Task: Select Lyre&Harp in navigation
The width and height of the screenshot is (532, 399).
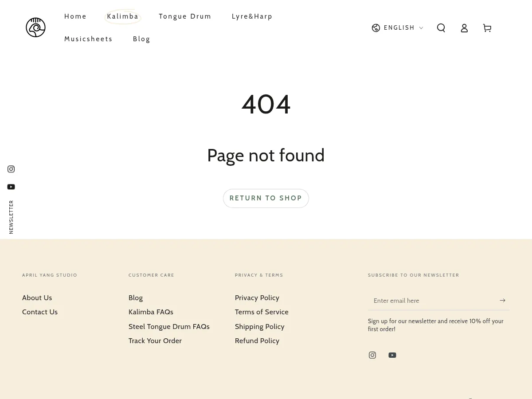Action: pyautogui.click(x=252, y=16)
